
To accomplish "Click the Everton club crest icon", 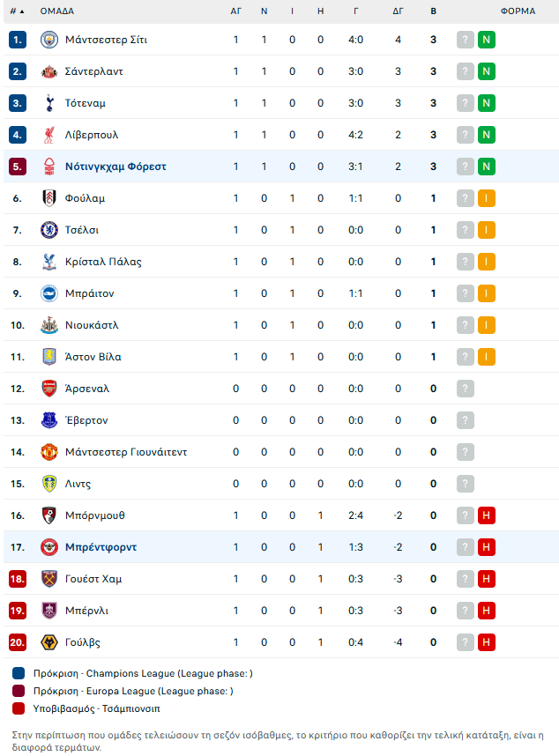I will coord(48,420).
